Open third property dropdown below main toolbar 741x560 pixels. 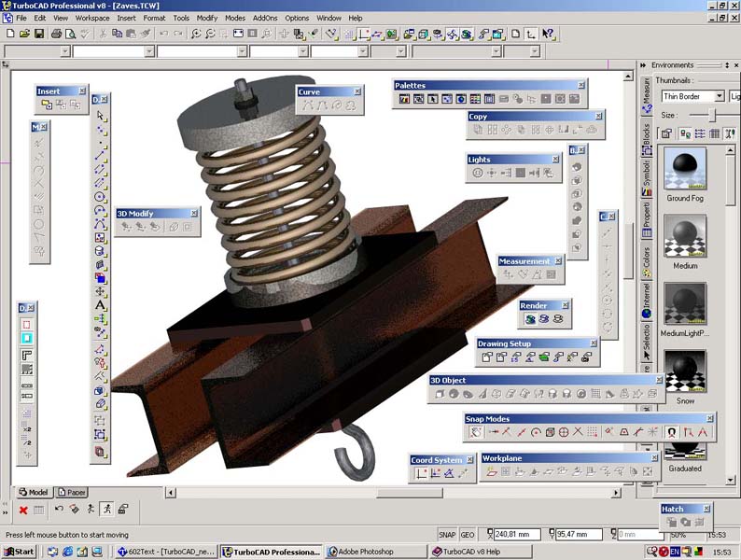[x=242, y=51]
